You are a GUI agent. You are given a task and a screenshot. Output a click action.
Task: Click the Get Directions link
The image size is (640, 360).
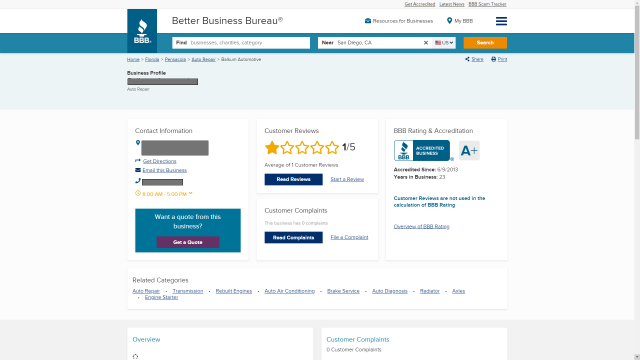160,161
